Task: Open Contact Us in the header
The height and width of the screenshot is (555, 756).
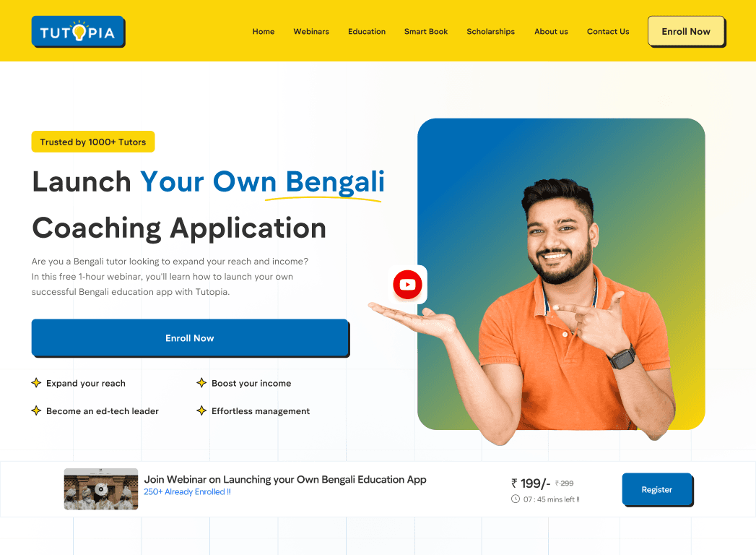Action: [608, 31]
